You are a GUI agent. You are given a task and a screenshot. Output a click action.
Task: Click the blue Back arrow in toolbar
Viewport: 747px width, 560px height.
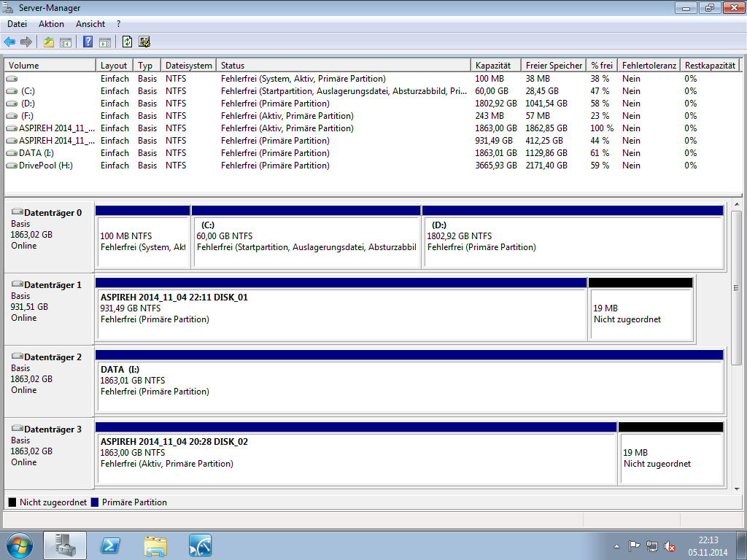[9, 42]
